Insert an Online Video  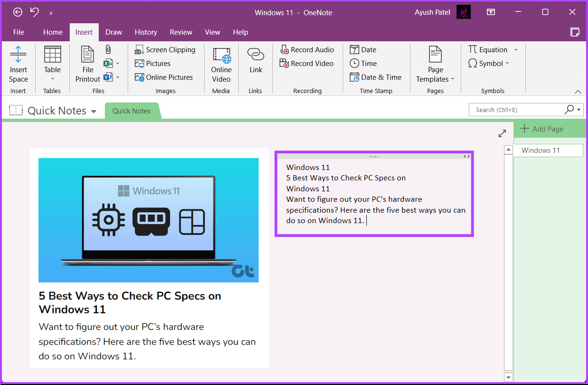click(221, 65)
